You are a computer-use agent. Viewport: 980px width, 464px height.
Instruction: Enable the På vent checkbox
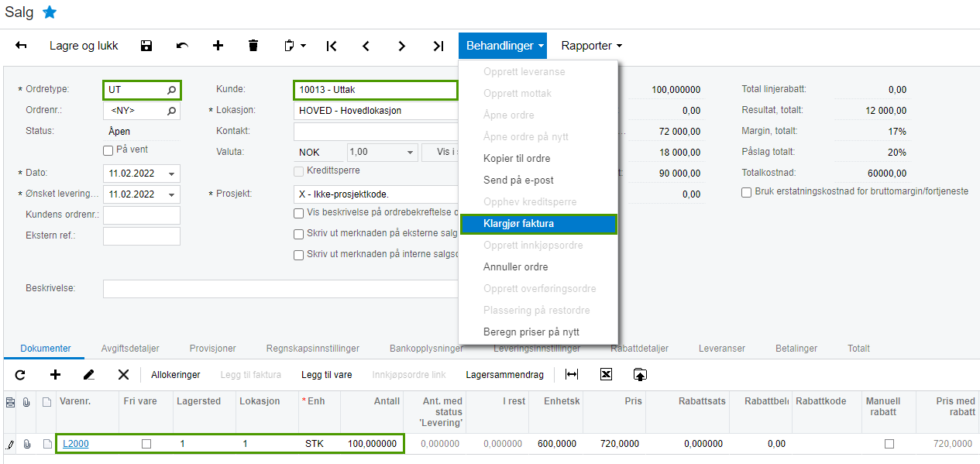click(108, 150)
